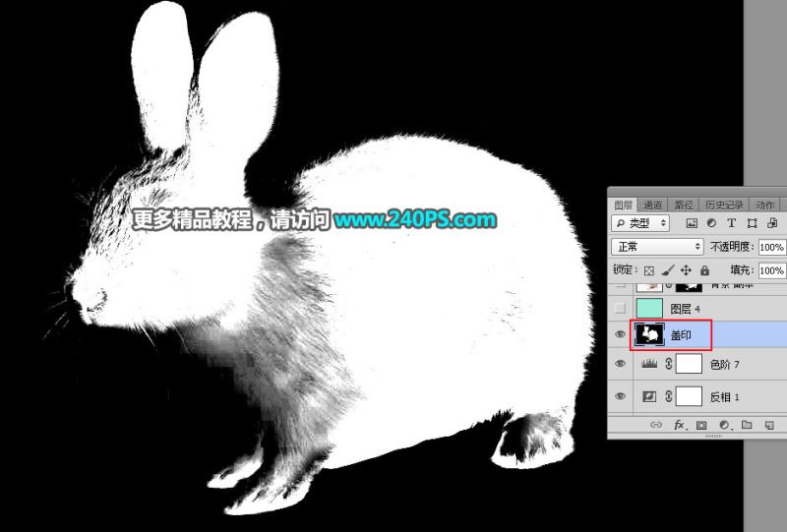Viewport: 787px width, 532px height.
Task: Select the lock transparent pixels icon
Action: 649,270
